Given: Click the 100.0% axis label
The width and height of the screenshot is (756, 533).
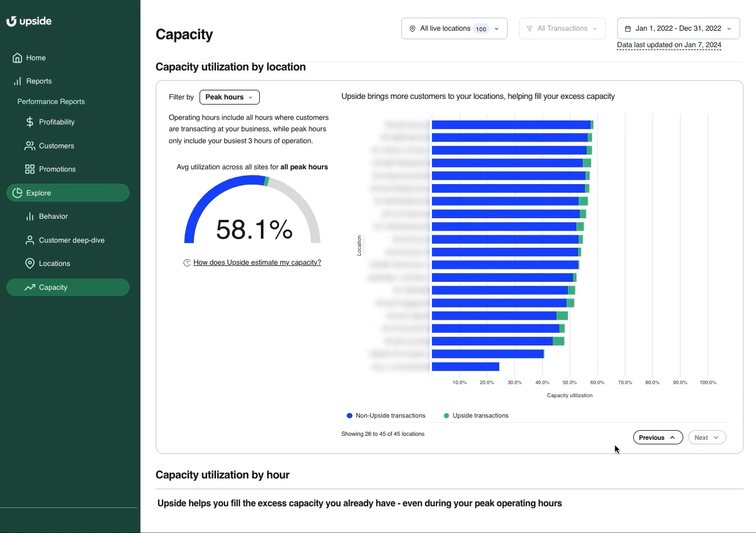Looking at the screenshot, I should click(708, 383).
